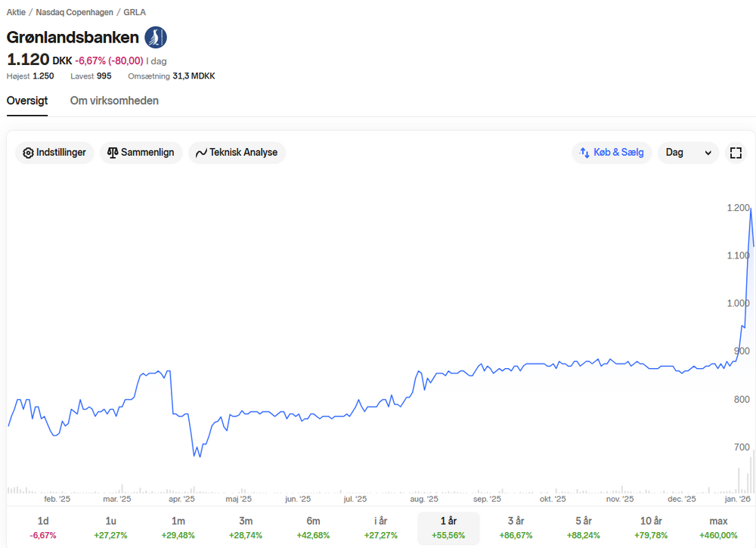Select the 1m time range
Image resolution: width=756 pixels, height=548 pixels.
(x=178, y=528)
